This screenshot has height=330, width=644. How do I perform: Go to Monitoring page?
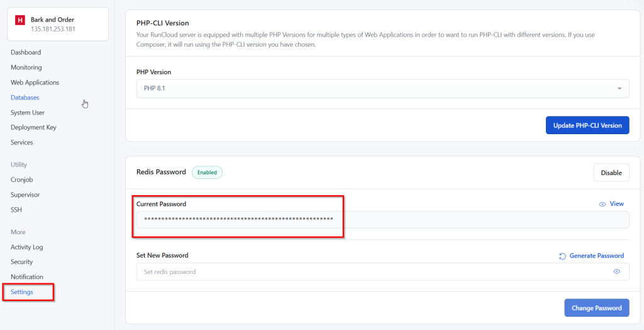(x=26, y=67)
